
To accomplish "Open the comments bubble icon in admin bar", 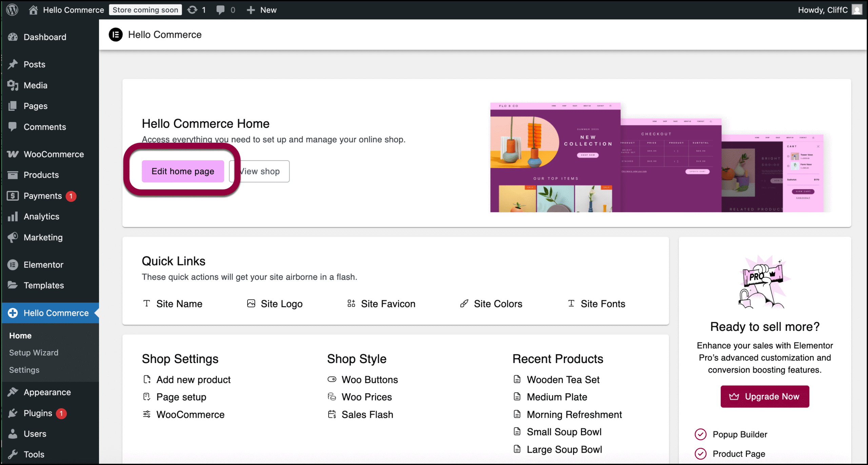I will tap(220, 10).
